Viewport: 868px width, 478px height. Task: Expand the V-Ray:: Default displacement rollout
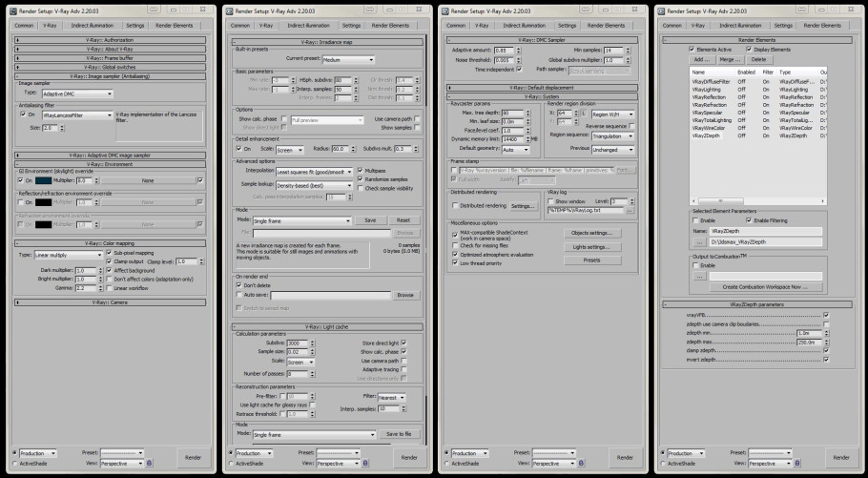click(543, 88)
